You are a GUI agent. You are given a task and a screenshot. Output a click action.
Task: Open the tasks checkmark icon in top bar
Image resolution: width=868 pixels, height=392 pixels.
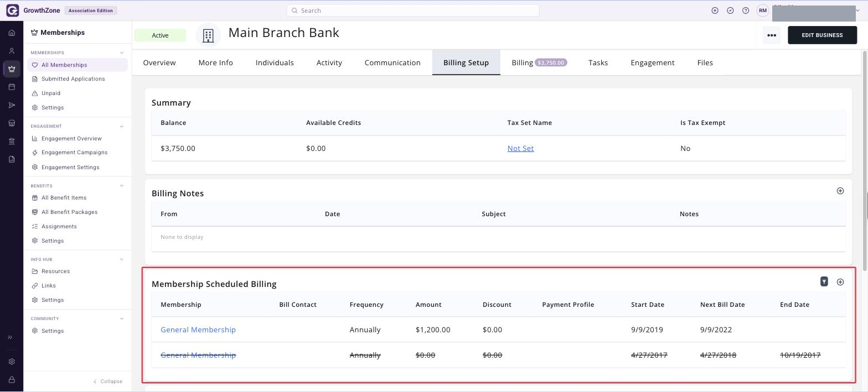click(x=730, y=11)
